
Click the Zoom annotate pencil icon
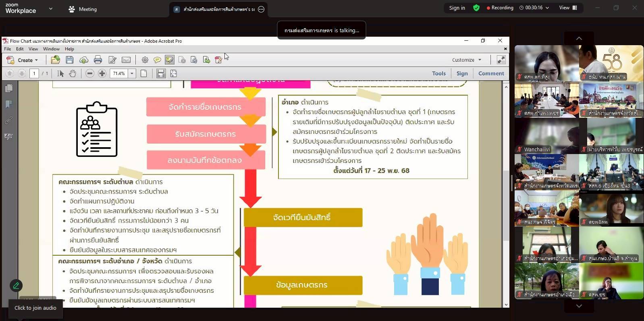click(x=16, y=286)
